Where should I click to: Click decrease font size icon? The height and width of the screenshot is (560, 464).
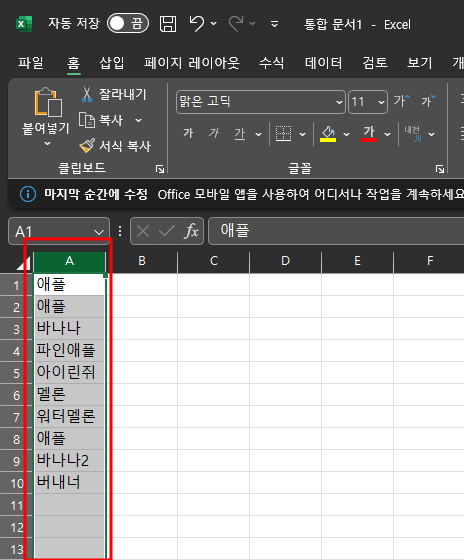click(429, 101)
